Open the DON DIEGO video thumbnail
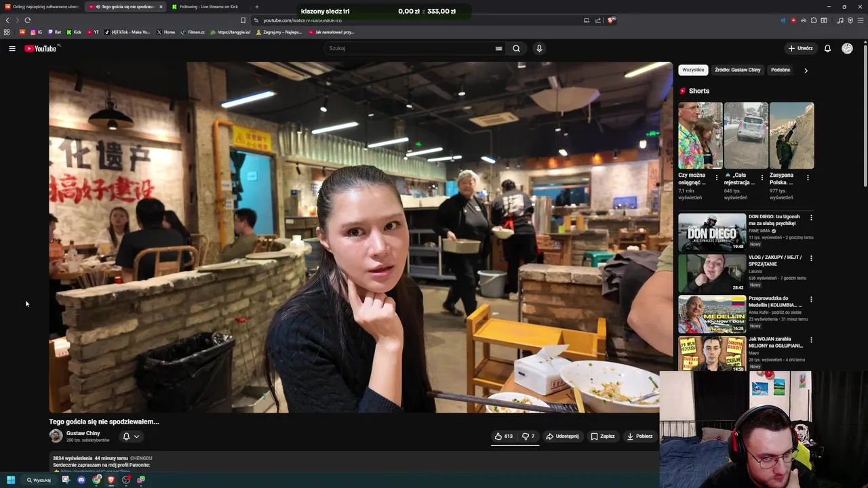Screen dimensions: 868x488 point(712,232)
